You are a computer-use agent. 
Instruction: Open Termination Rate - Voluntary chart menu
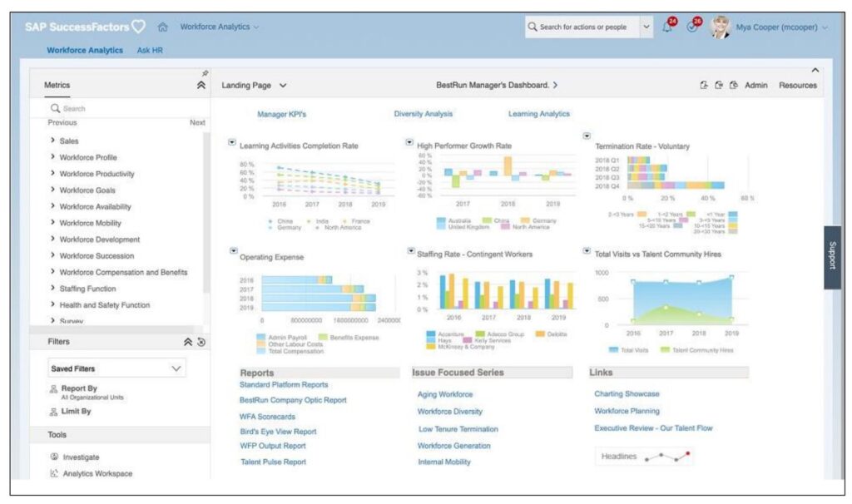pos(587,136)
